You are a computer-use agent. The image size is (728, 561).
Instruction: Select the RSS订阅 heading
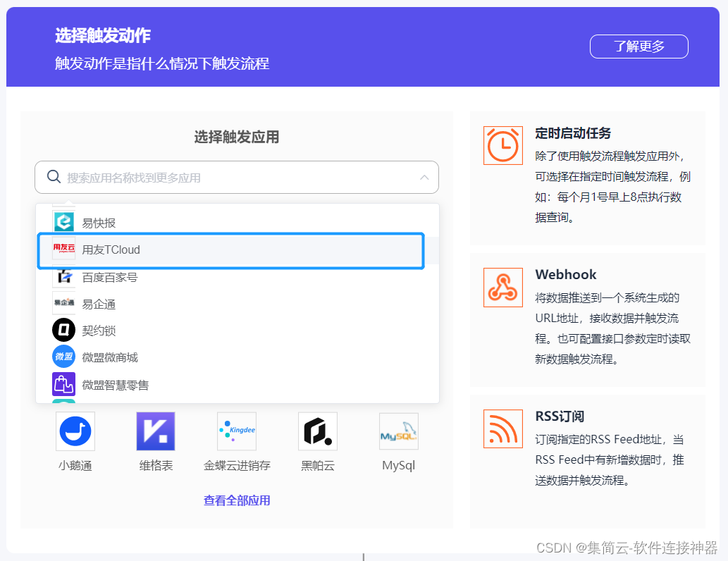(560, 416)
